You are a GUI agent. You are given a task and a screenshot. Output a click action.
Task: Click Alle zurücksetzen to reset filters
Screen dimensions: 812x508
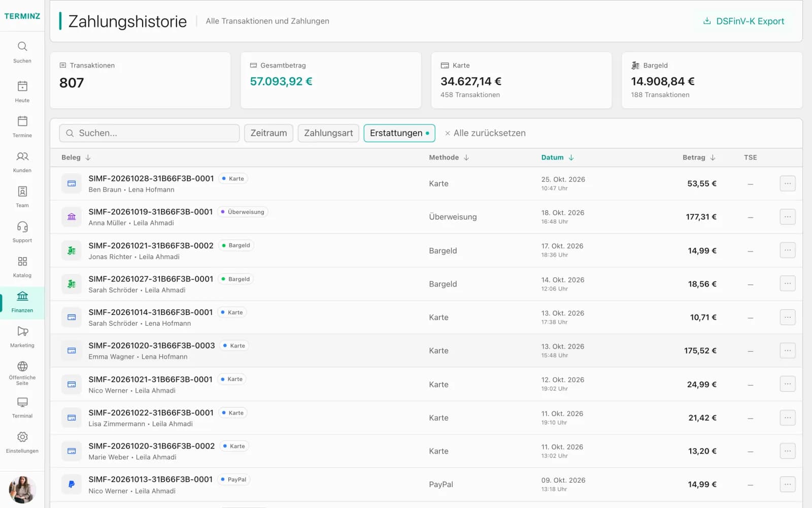click(485, 133)
